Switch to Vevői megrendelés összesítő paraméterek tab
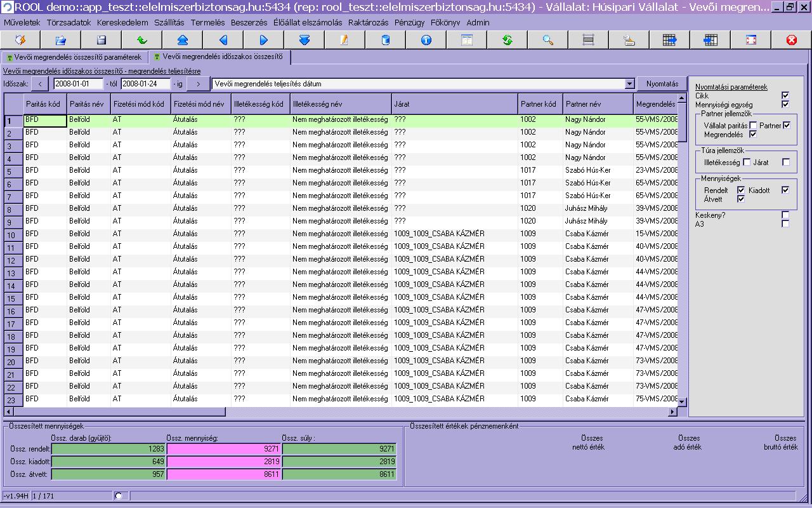The image size is (812, 508). click(74, 57)
